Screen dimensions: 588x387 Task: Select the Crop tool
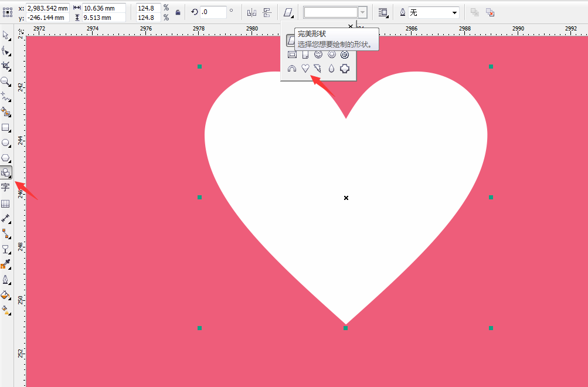pos(6,66)
